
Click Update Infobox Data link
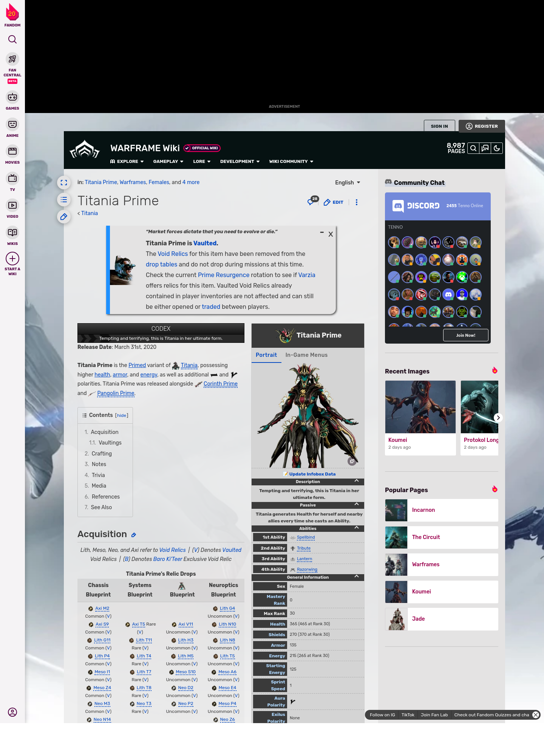tap(312, 474)
